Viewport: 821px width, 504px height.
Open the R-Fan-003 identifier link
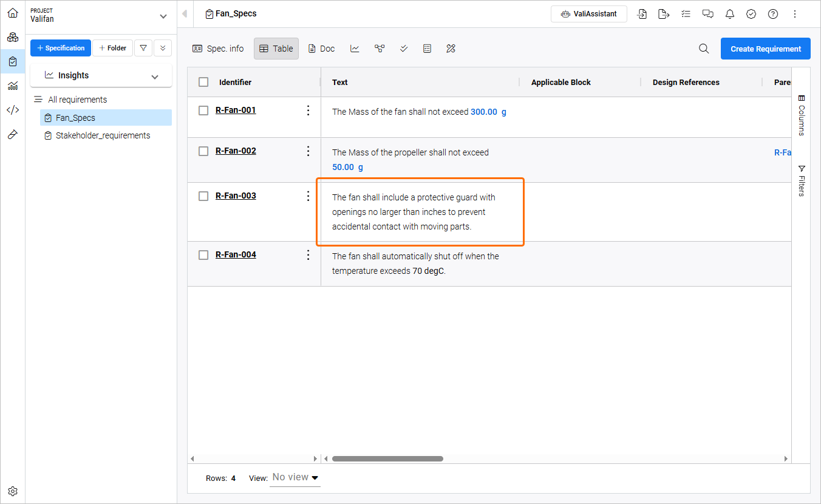pyautogui.click(x=236, y=196)
